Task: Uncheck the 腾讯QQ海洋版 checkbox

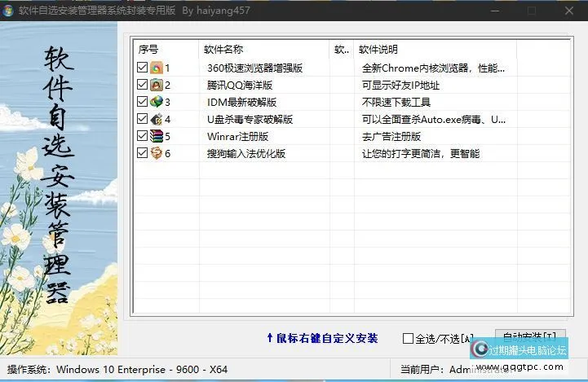Action: click(x=142, y=85)
